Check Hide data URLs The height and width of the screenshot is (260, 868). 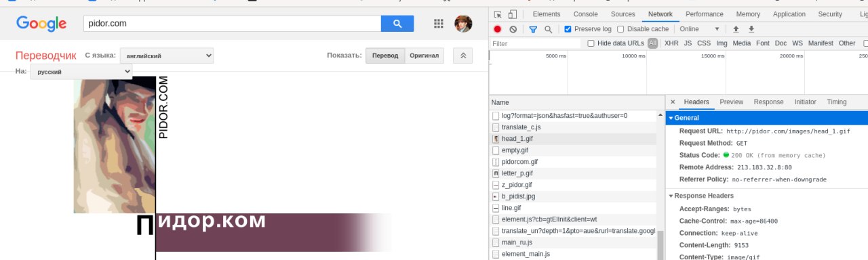591,43
